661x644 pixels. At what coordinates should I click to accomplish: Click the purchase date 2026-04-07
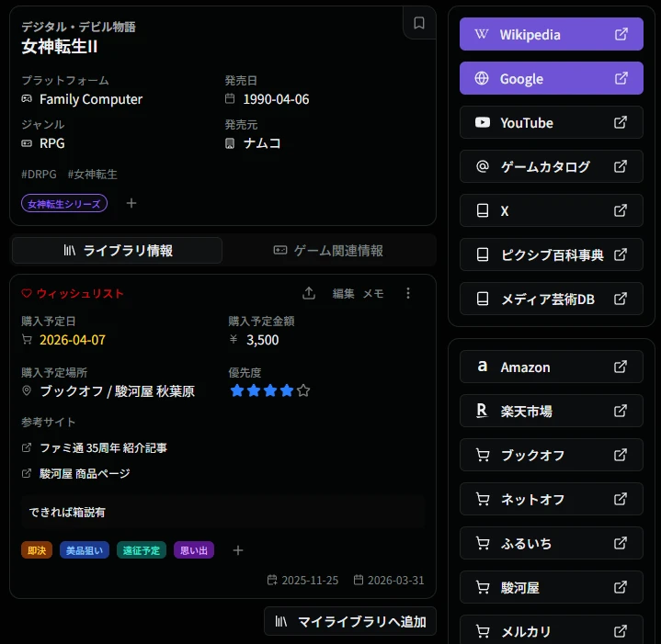72,340
